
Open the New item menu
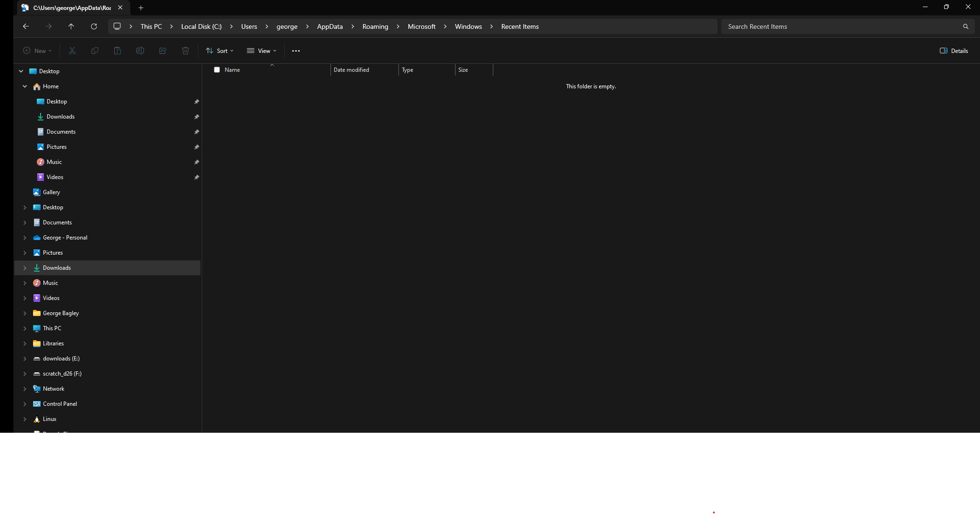[37, 51]
